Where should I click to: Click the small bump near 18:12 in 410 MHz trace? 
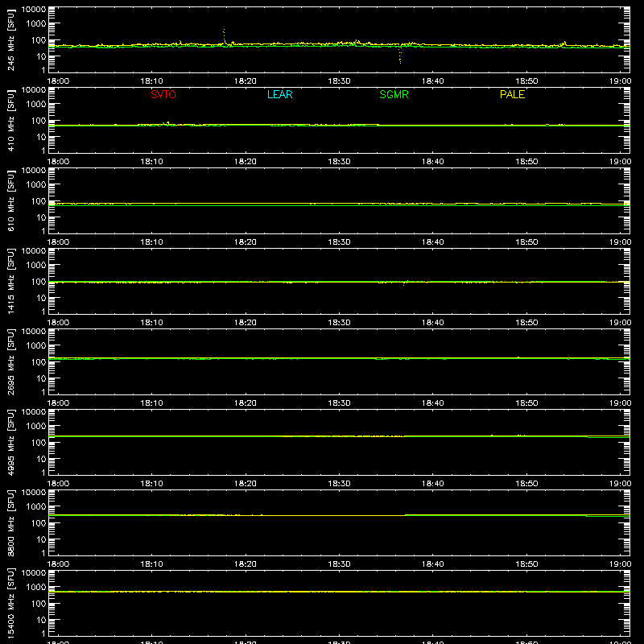[x=167, y=123]
